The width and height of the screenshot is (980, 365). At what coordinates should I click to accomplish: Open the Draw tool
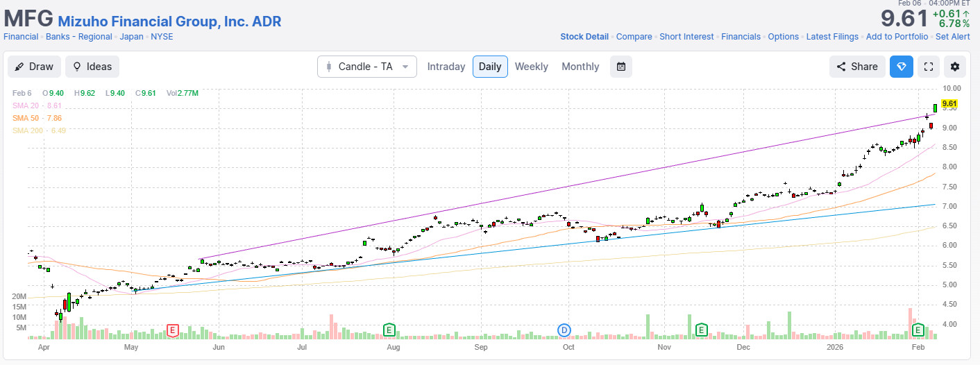tap(35, 67)
